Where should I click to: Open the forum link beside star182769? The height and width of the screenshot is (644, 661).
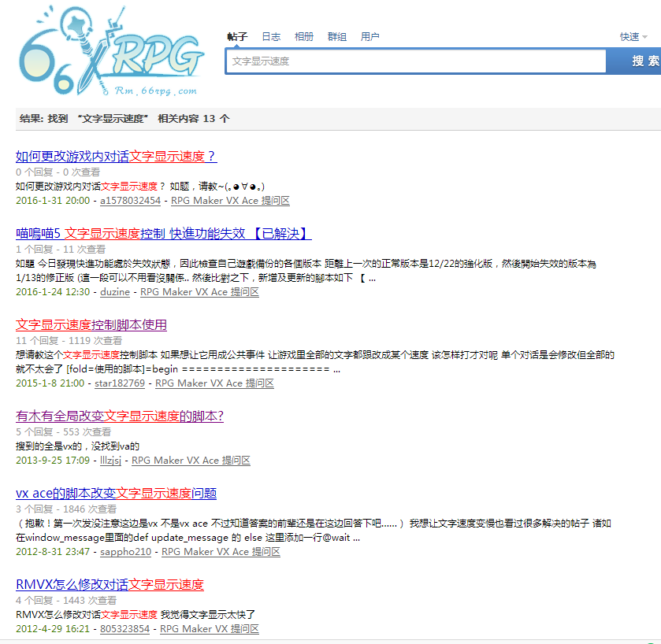pos(214,383)
